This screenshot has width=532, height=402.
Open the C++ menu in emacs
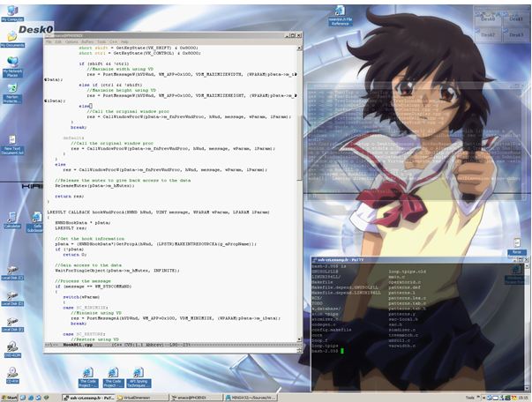point(113,41)
